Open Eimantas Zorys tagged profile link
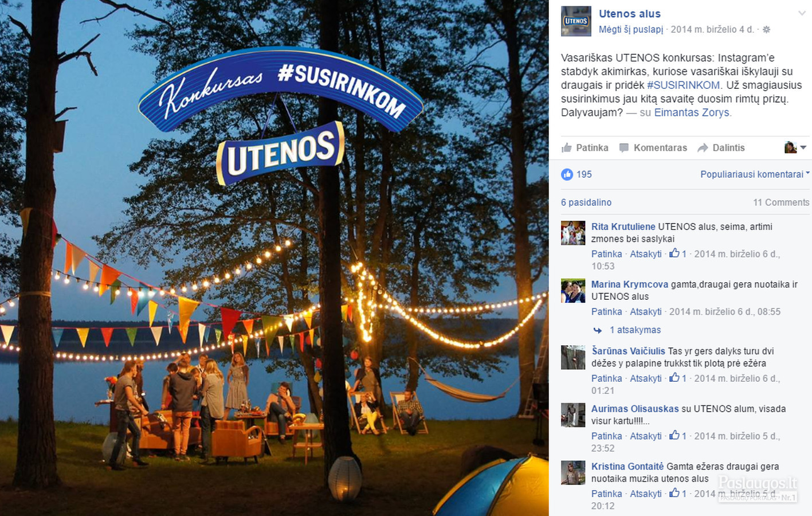Screen dimensions: 812x516 [x=692, y=112]
